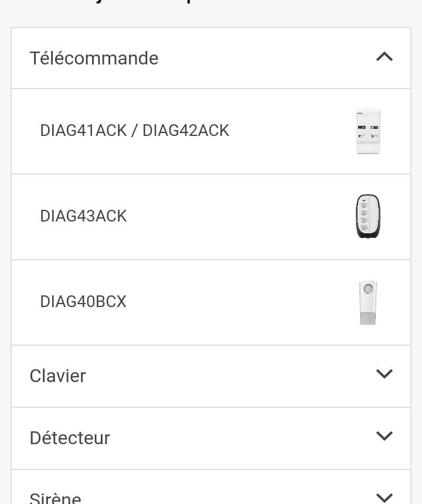Expand the Détecteur section chevron
Viewport: 422px width, 504px height.
click(384, 436)
